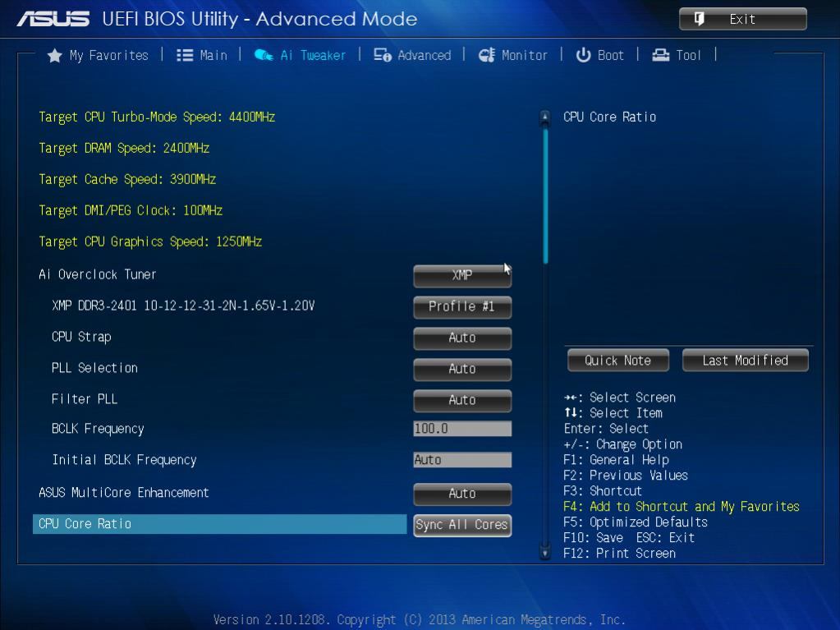Select the XMP DDR3-2401 profile label
This screenshot has height=630, width=840.
[x=183, y=306]
